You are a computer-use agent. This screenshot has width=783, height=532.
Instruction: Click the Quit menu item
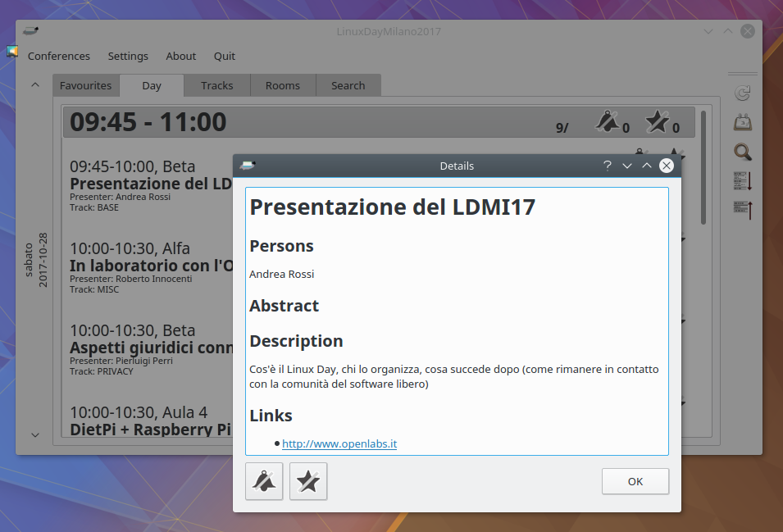click(224, 56)
